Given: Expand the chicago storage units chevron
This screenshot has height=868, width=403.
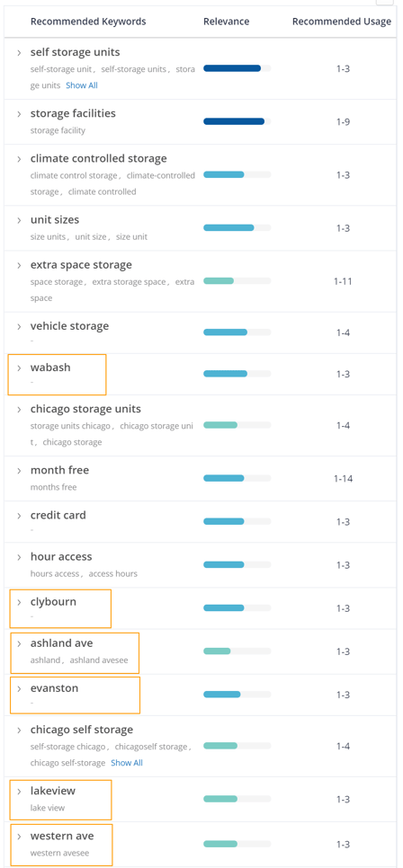Looking at the screenshot, I should [19, 410].
